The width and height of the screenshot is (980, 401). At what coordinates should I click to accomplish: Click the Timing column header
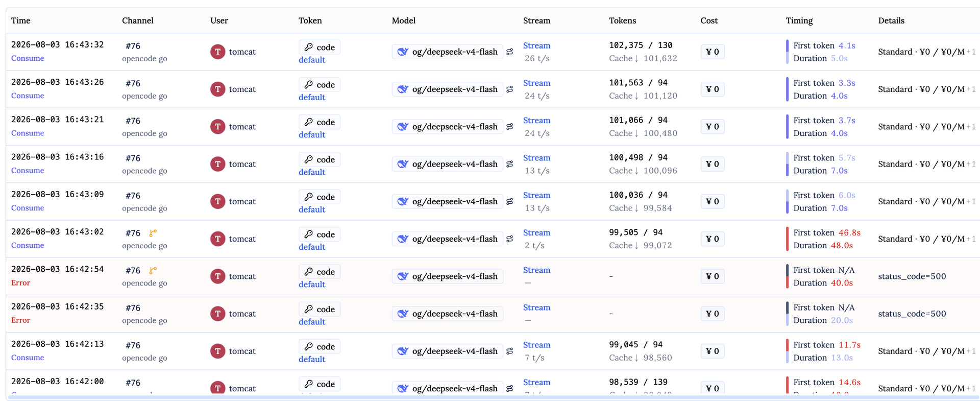[799, 20]
